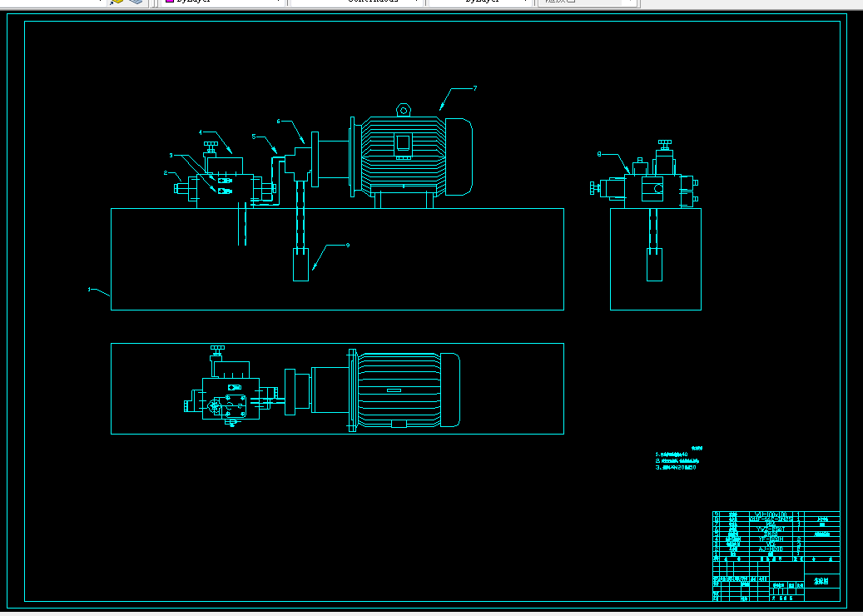Select the motor nameplate slot in top view

[x=394, y=390]
